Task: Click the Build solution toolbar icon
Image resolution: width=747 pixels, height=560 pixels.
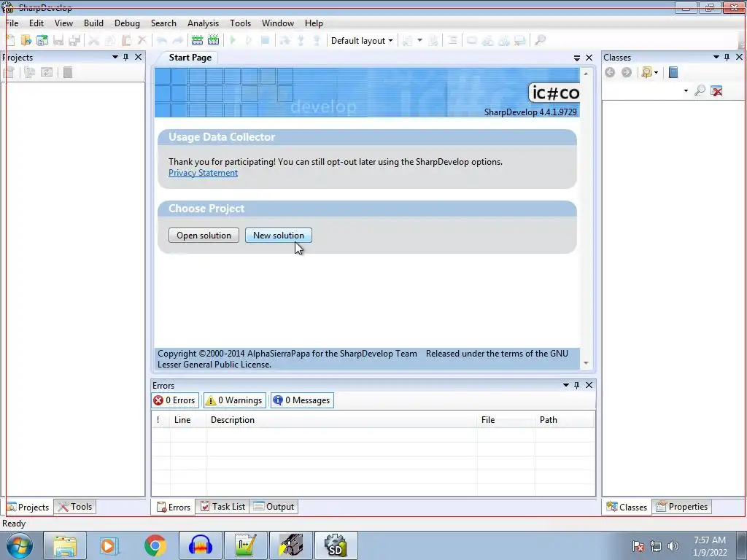Action: point(197,41)
